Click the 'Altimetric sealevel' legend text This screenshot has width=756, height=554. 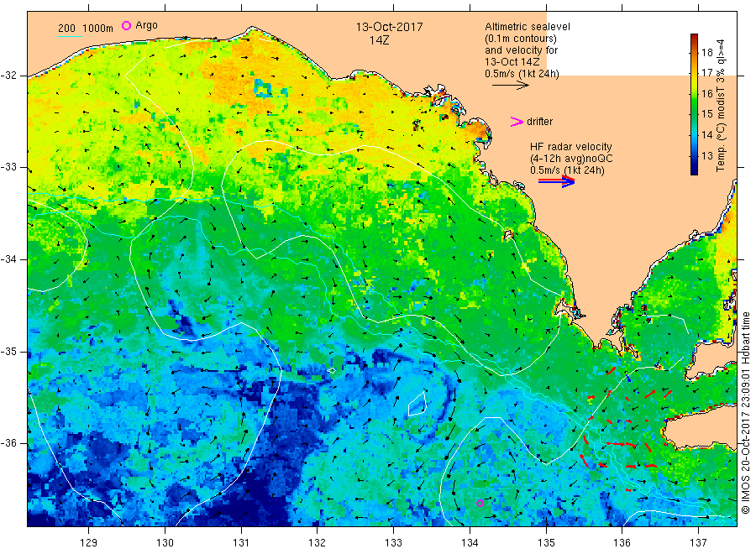point(527,27)
